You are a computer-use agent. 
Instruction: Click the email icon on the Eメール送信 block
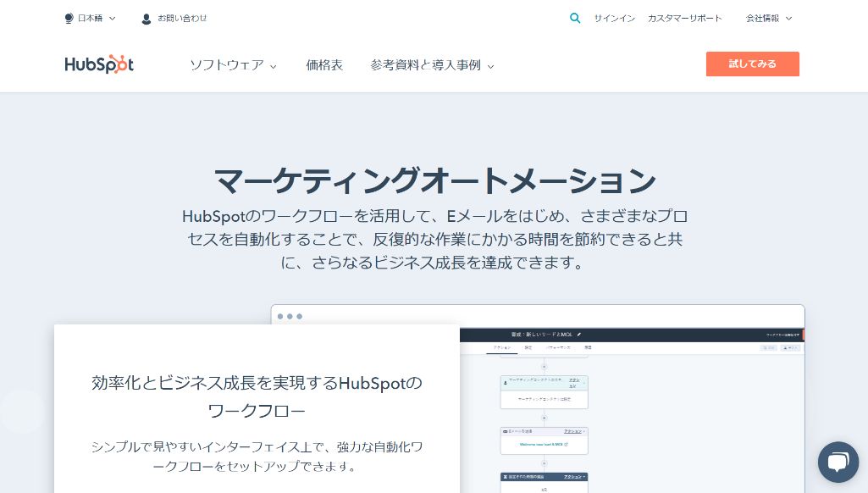(x=505, y=431)
